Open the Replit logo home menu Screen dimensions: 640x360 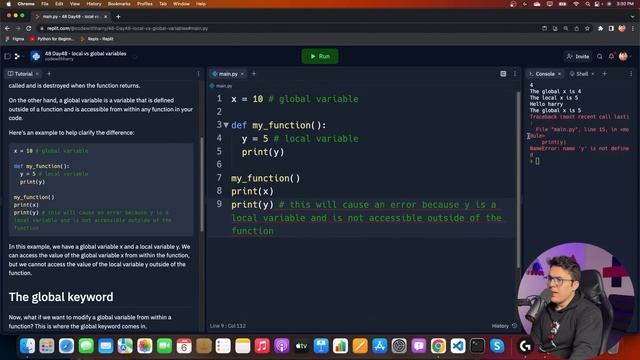click(x=18, y=56)
